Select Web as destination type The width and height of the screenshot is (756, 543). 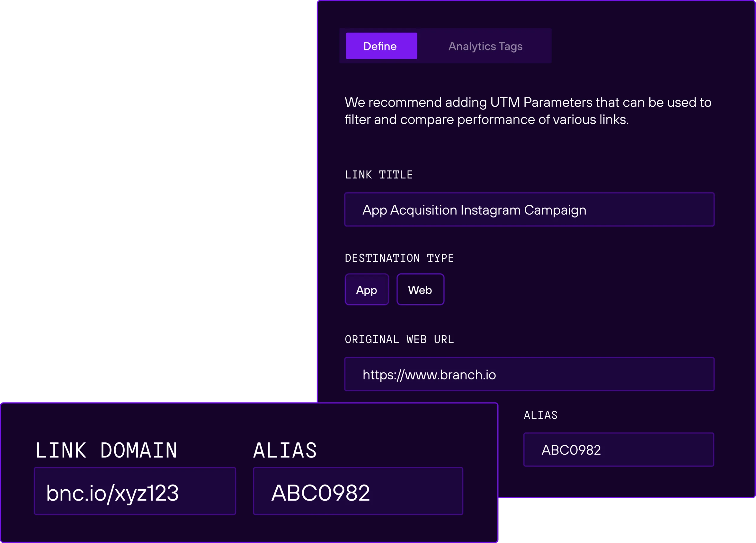tap(420, 290)
